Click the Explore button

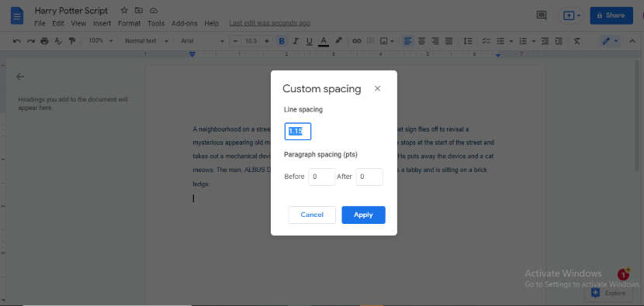point(609,293)
